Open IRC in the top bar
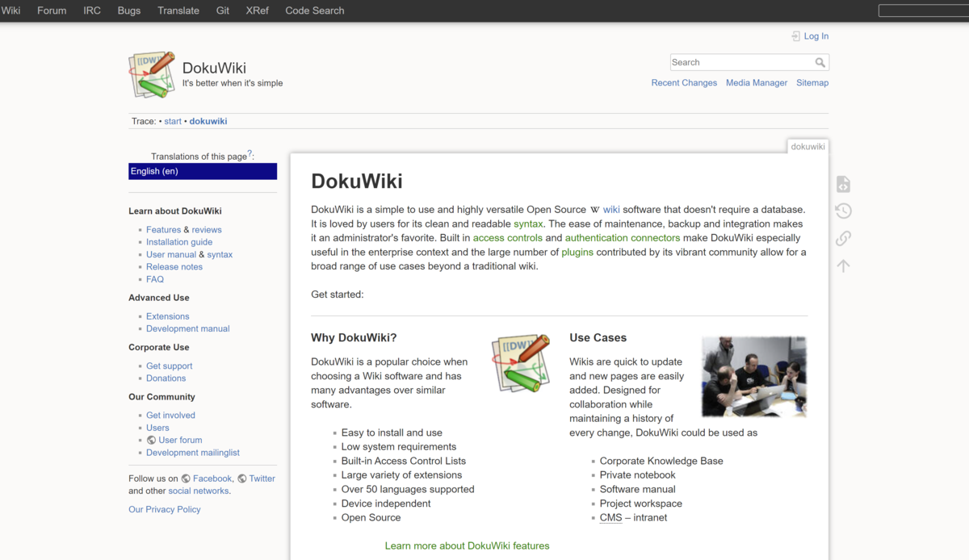Screen dimensions: 969x560 point(92,10)
